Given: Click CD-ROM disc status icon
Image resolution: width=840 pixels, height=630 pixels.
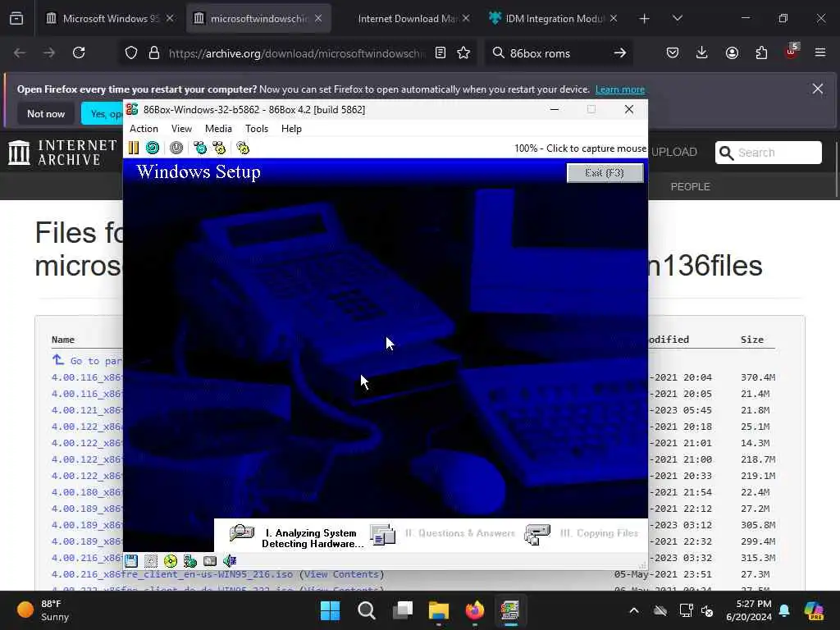Looking at the screenshot, I should pyautogui.click(x=171, y=561).
